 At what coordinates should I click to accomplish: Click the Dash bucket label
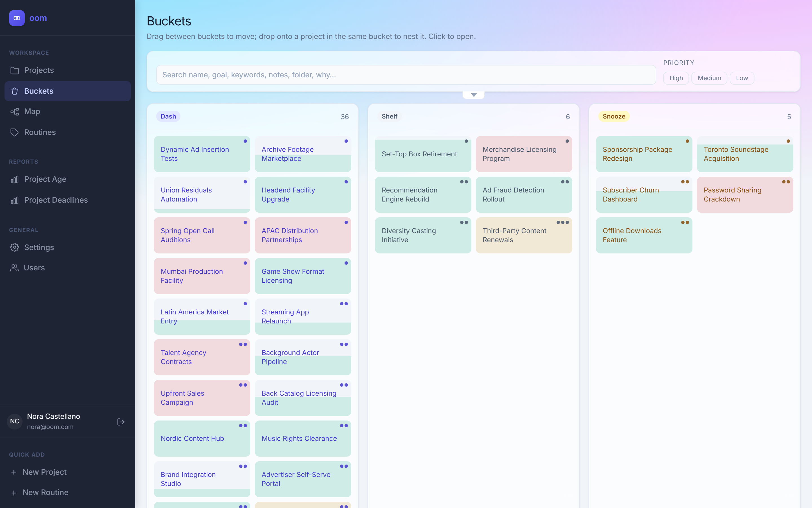pos(168,117)
